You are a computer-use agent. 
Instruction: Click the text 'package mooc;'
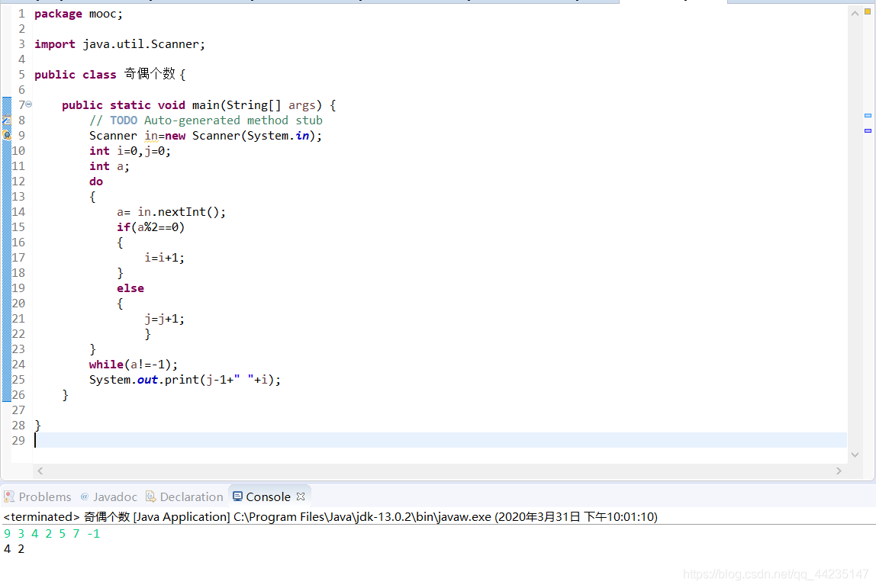78,14
